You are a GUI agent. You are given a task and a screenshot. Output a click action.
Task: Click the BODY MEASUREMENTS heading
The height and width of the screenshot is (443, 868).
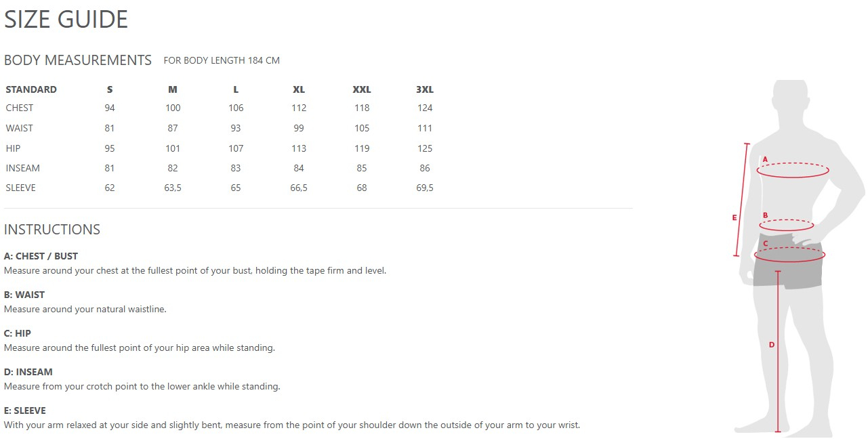(78, 60)
